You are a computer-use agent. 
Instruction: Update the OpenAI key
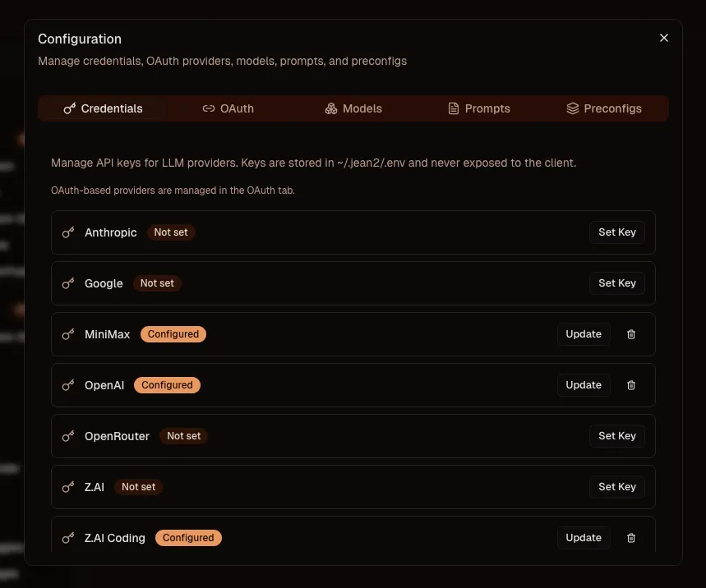pyautogui.click(x=584, y=384)
